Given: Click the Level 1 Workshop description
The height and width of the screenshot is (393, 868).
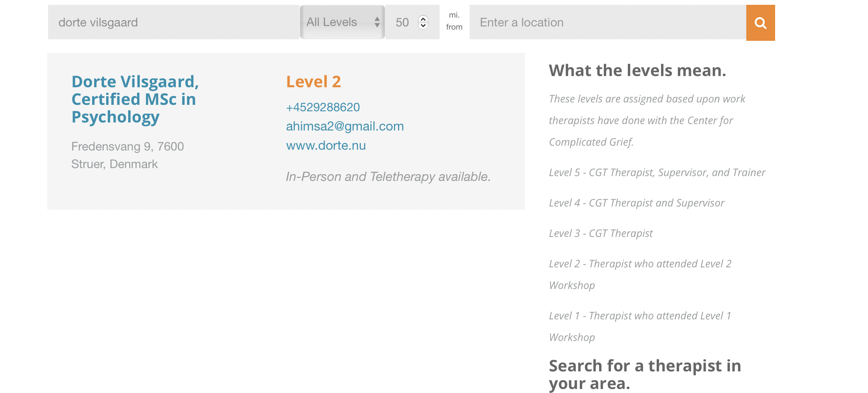Looking at the screenshot, I should coord(640,326).
